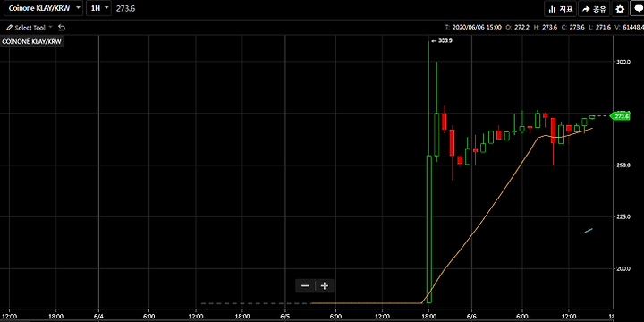Open the 1H timeframe dropdown
Viewport: 644px width, 322px height.
pyautogui.click(x=98, y=8)
